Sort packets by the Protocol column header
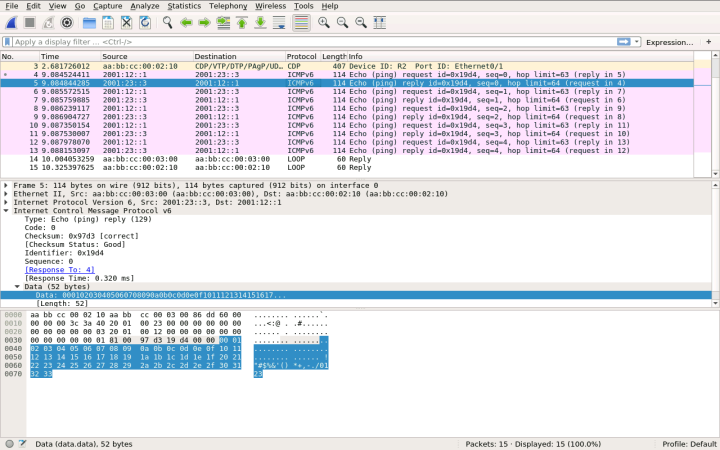720x450 pixels. [x=301, y=56]
